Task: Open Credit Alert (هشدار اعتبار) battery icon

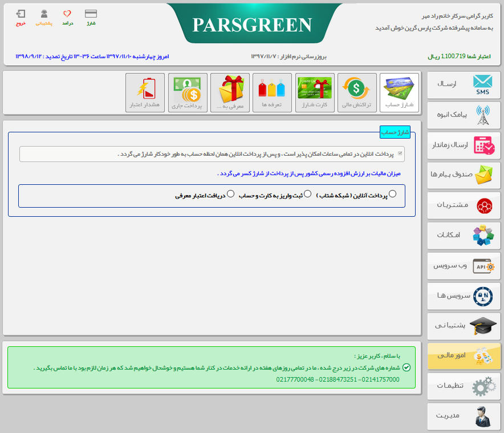Action: [145, 92]
